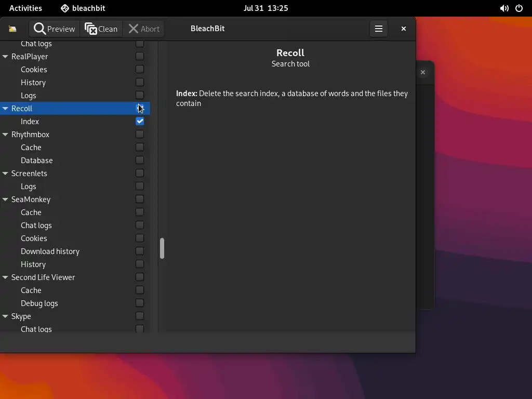Collapse the Rhythmbox tree group
The width and height of the screenshot is (532, 399).
click(x=5, y=135)
